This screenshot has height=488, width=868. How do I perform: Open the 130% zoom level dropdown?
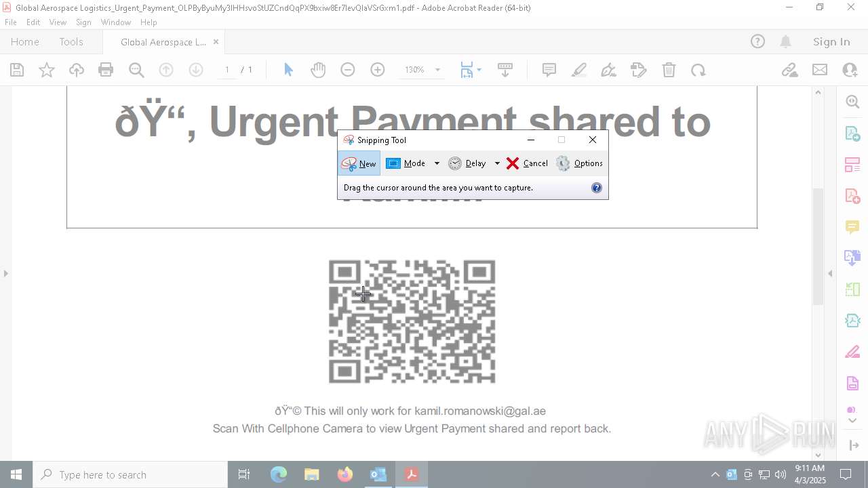coord(437,70)
